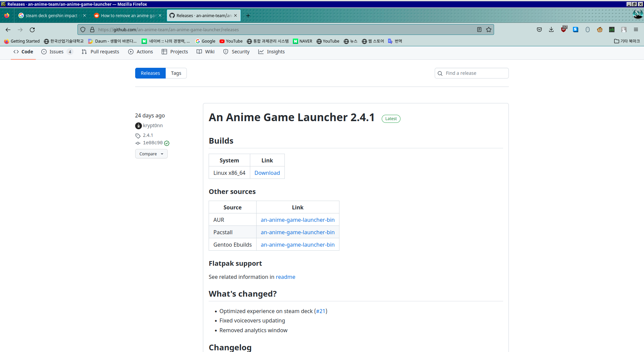The height and width of the screenshot is (352, 644).
Task: Open the Daum bookmark
Action: pyautogui.click(x=112, y=41)
